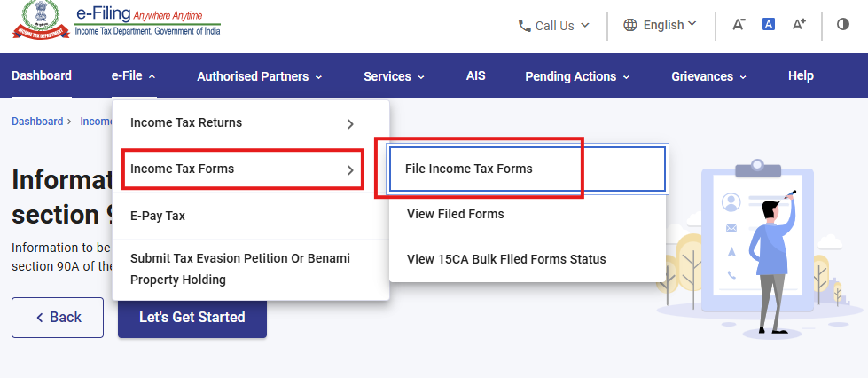The width and height of the screenshot is (868, 378).
Task: Toggle high contrast mode icon
Action: (x=843, y=24)
